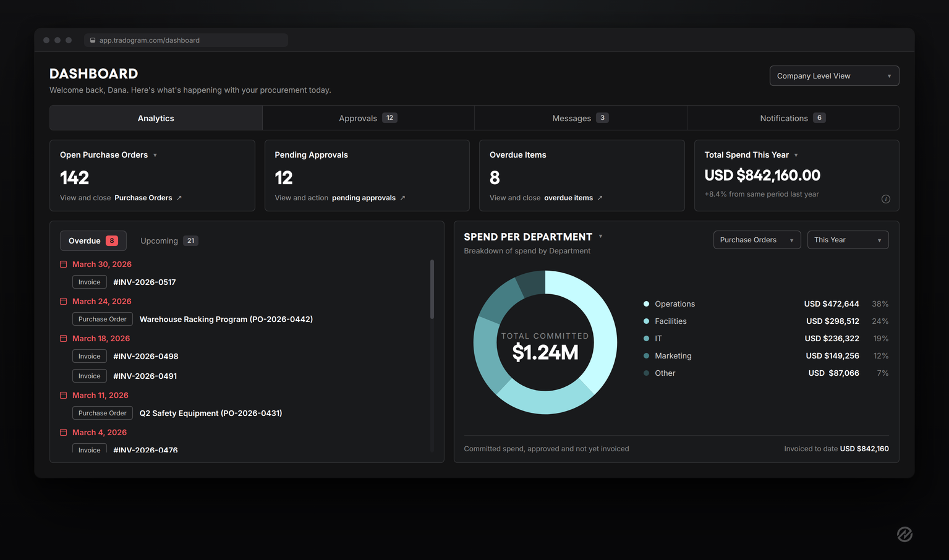Click calendar icon beside March 4, 2026
This screenshot has width=949, height=560.
click(x=63, y=432)
